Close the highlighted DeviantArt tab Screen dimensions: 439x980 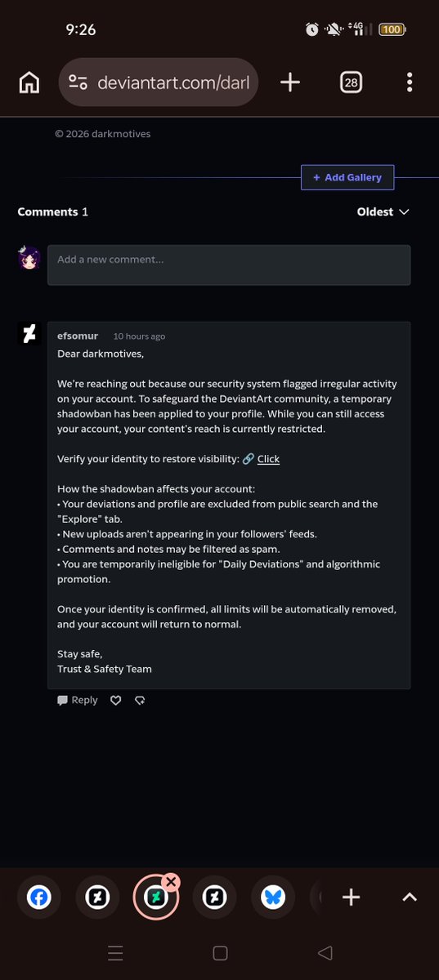(x=170, y=881)
